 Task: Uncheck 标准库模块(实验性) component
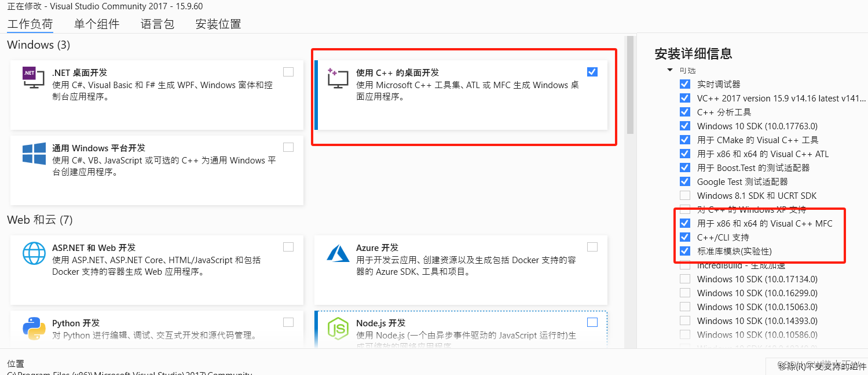685,251
